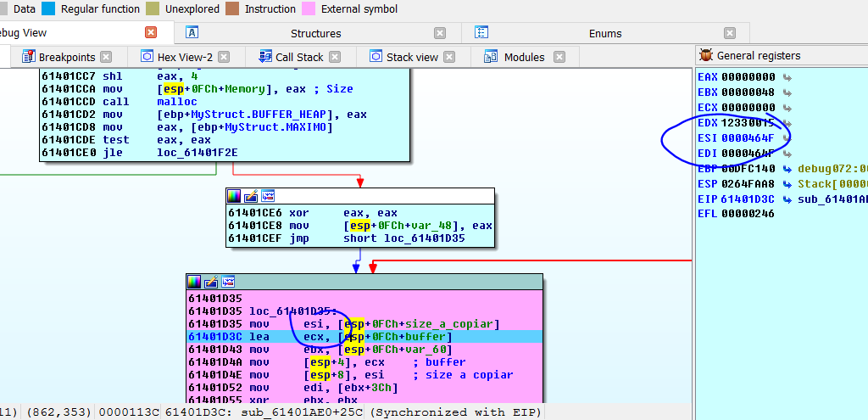Open the Enums tab
The height and width of the screenshot is (420, 868).
[605, 33]
